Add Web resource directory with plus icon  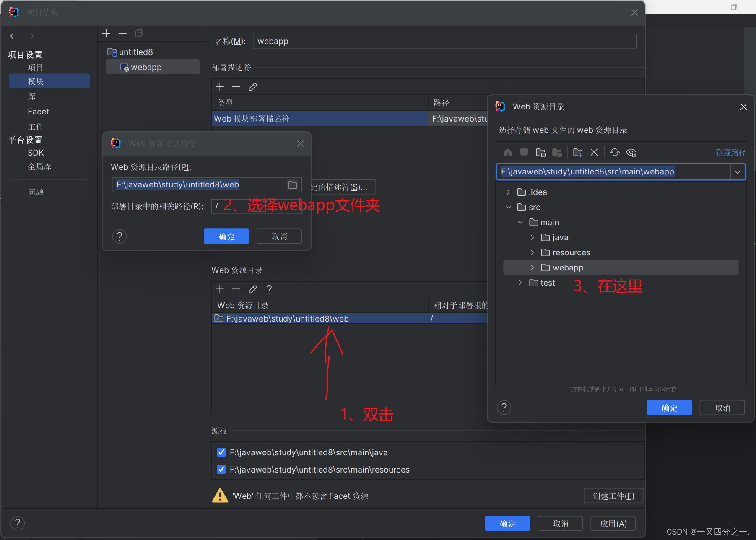click(x=220, y=289)
